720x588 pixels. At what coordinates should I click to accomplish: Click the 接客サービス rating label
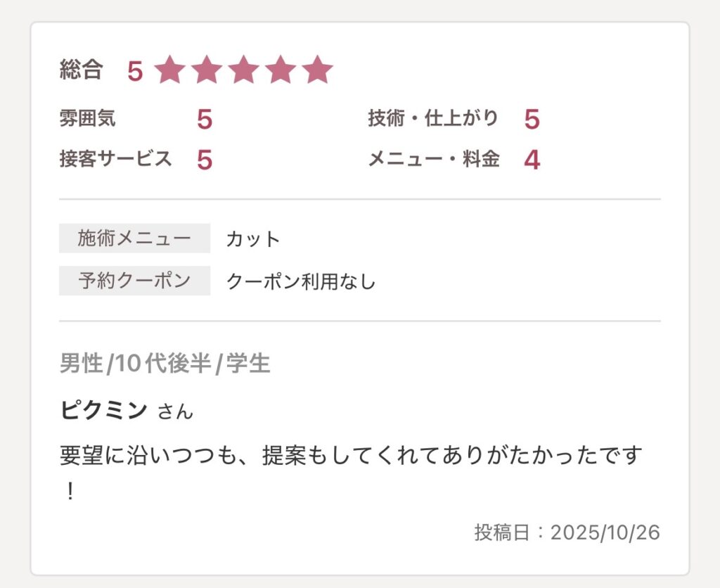(116, 159)
